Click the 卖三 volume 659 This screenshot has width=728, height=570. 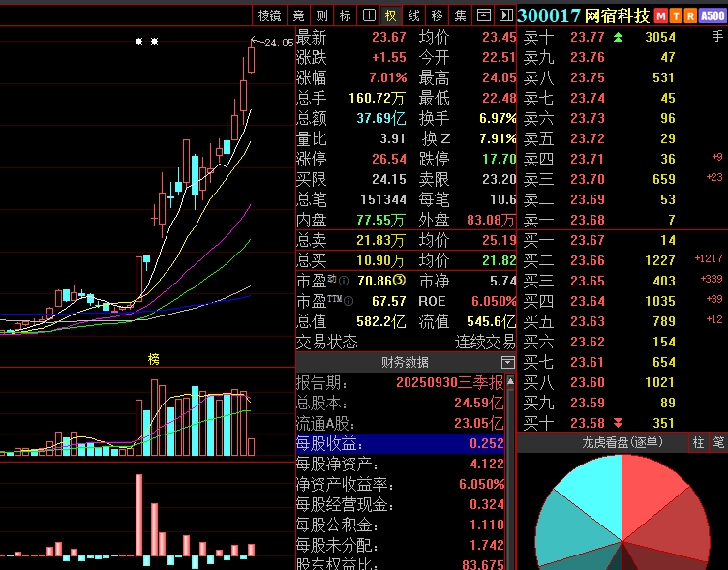click(663, 179)
